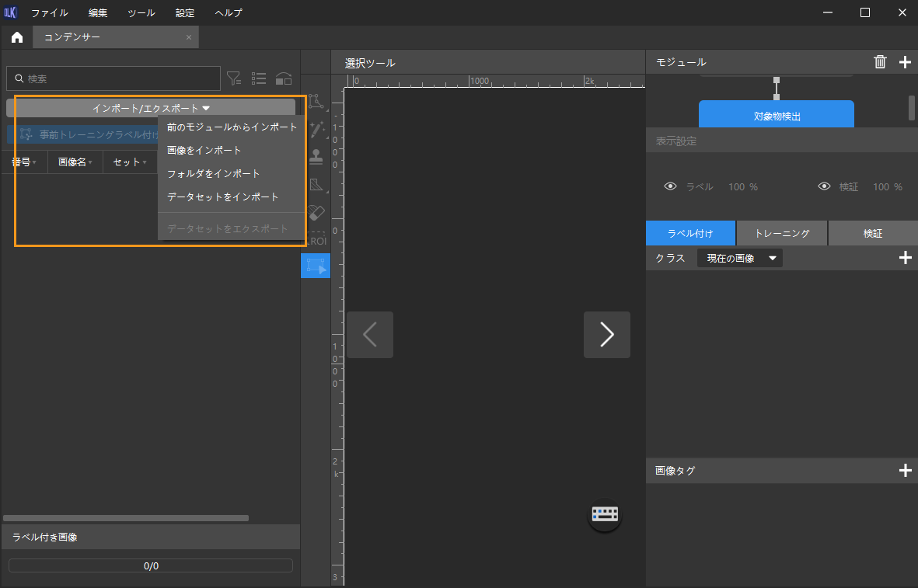Toggle label visibility eye icon
Viewport: 918px width, 588px height.
point(670,187)
